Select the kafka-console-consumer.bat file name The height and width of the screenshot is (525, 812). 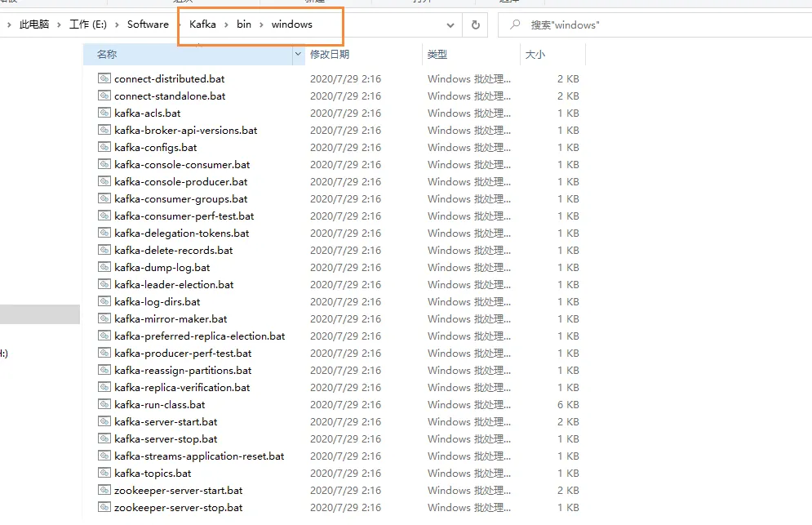(182, 165)
